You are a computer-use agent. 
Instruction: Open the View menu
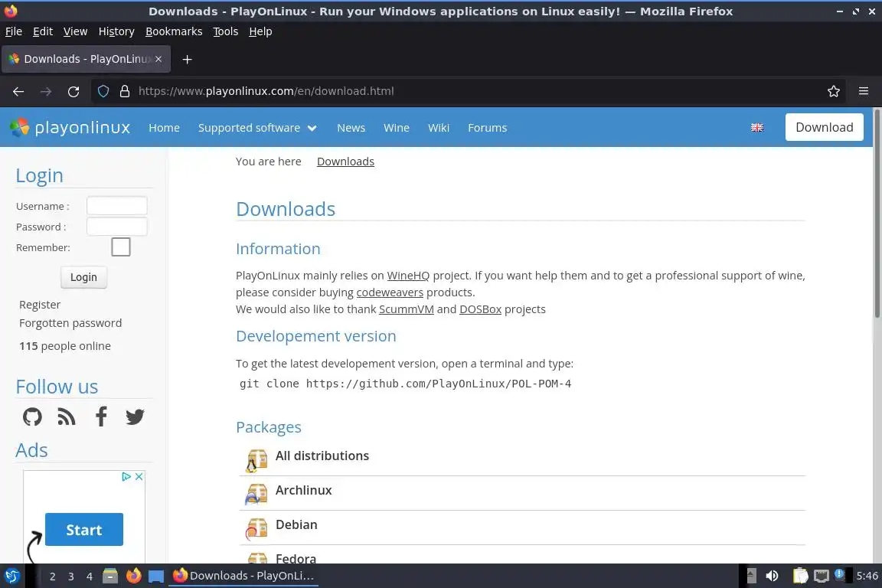pyautogui.click(x=75, y=31)
